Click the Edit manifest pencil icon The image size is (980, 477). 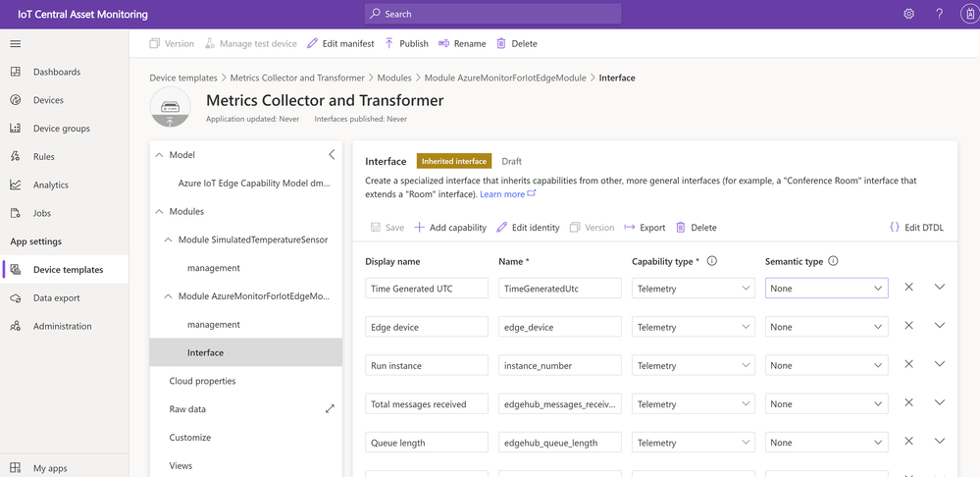[x=311, y=44]
